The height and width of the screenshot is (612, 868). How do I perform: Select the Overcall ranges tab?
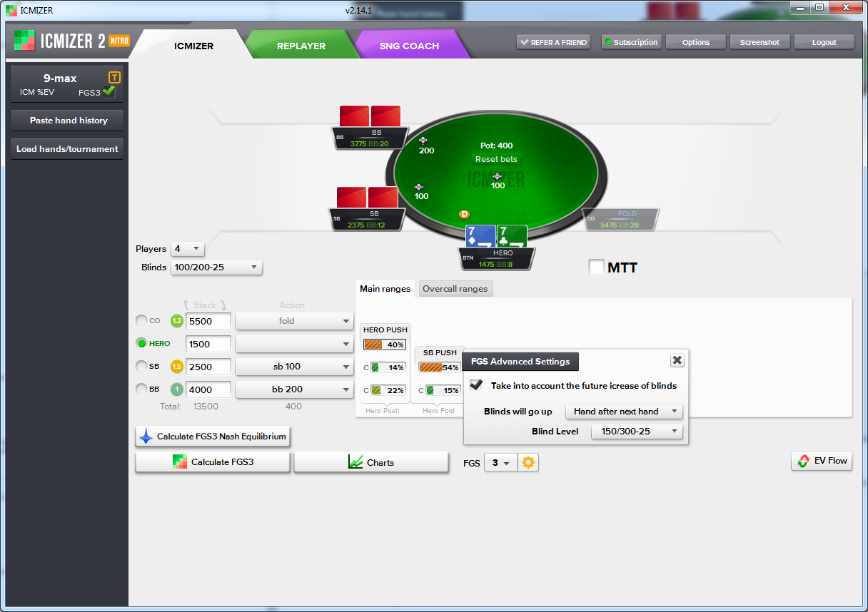tap(455, 289)
